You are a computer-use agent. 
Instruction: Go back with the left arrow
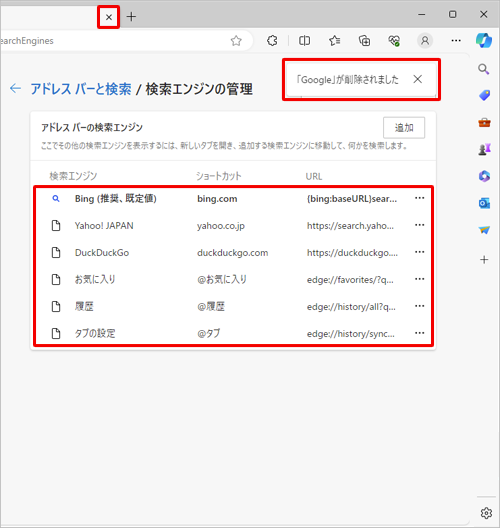point(15,89)
